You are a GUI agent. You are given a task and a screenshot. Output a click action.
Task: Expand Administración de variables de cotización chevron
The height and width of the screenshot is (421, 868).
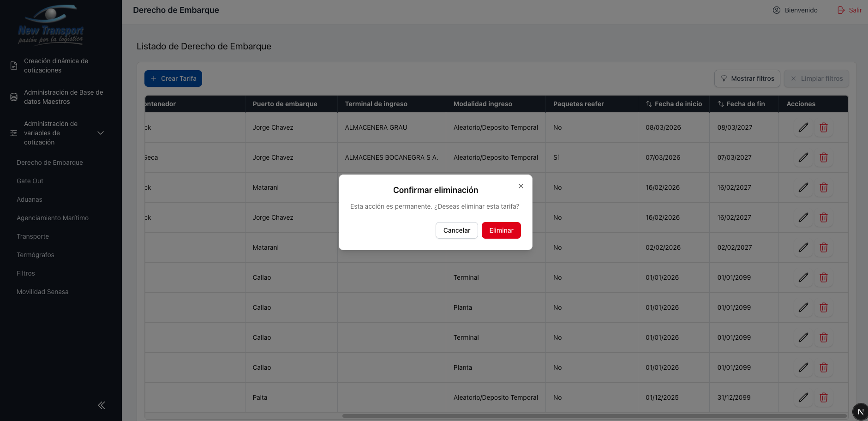click(101, 133)
